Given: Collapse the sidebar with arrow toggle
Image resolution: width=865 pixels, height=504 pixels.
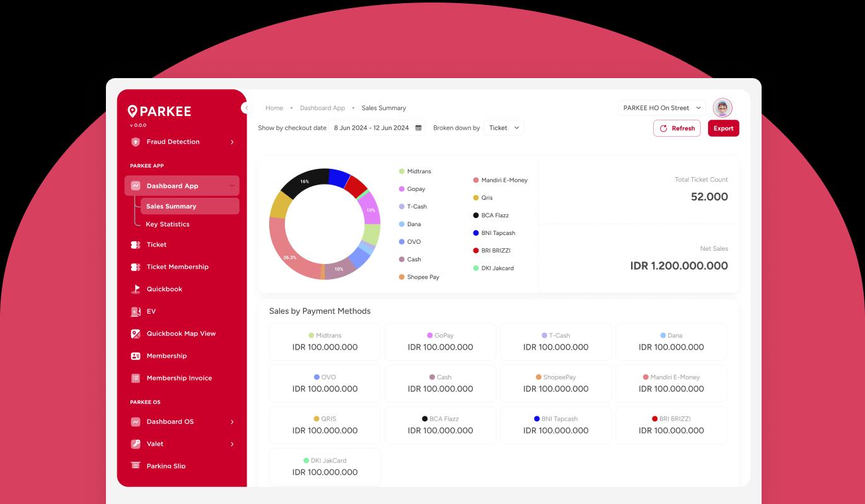Looking at the screenshot, I should (245, 108).
